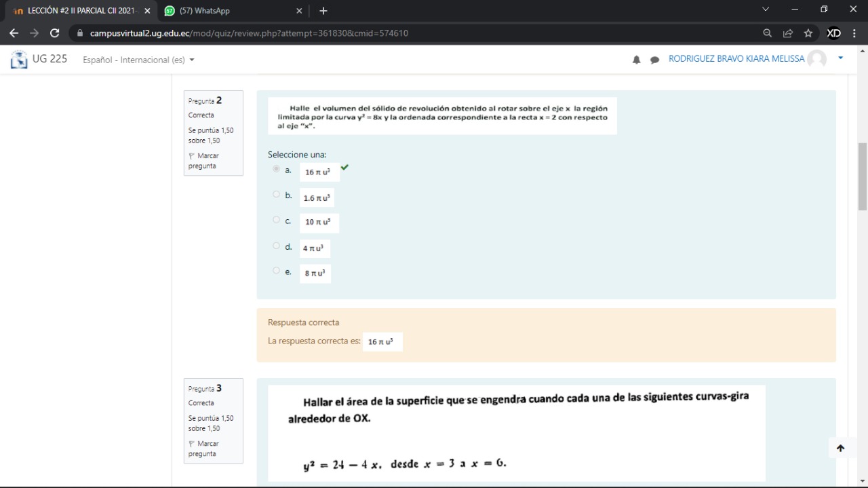
Task: Select answer a. 16 π u³
Action: [276, 168]
